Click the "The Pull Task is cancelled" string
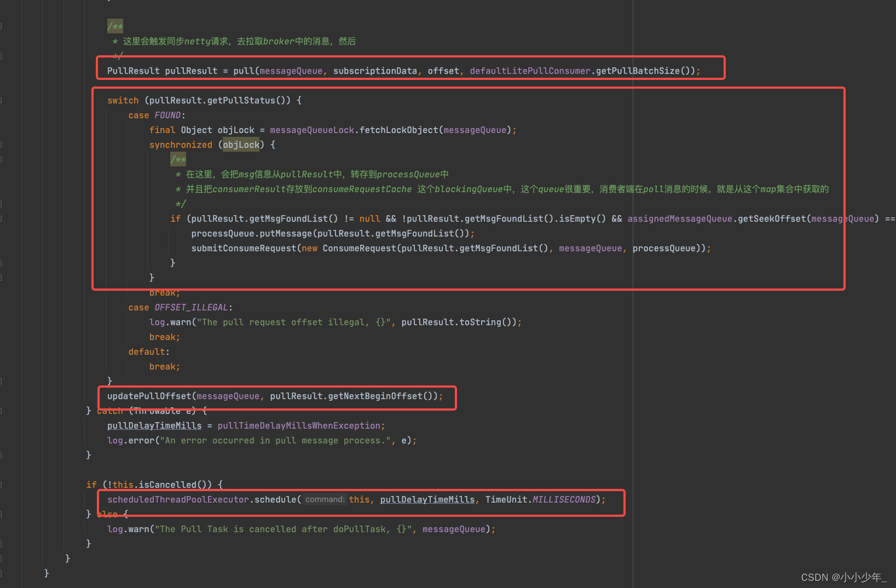The image size is (896, 588). 283,529
